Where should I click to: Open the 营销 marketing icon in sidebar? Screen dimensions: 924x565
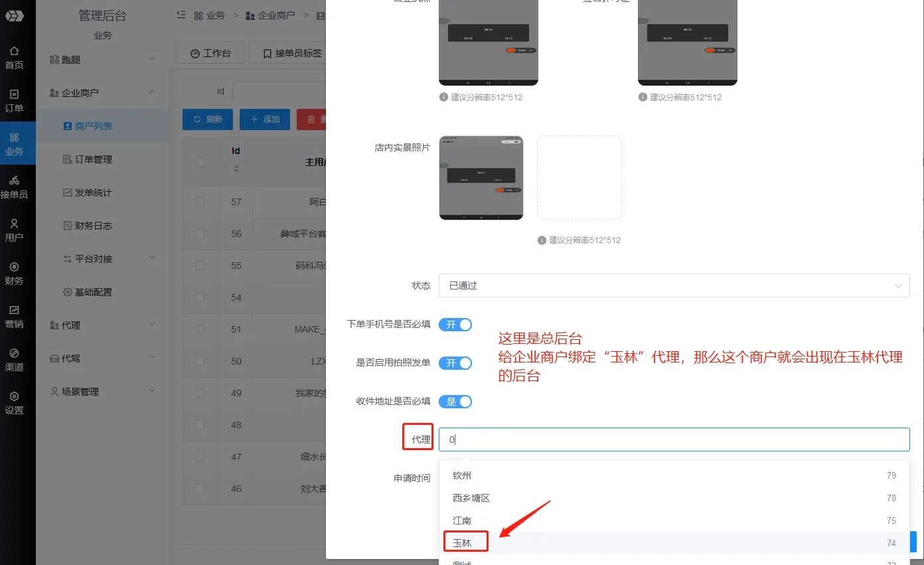(x=14, y=310)
